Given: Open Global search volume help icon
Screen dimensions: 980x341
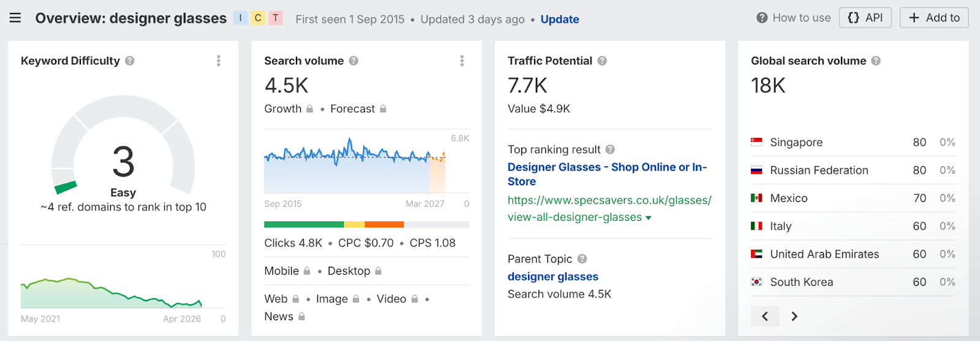Looking at the screenshot, I should 876,61.
